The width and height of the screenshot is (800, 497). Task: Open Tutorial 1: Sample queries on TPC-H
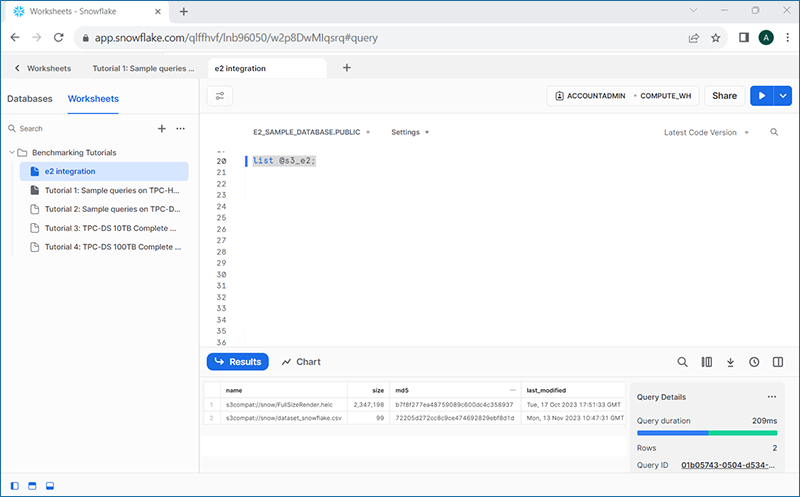click(104, 190)
